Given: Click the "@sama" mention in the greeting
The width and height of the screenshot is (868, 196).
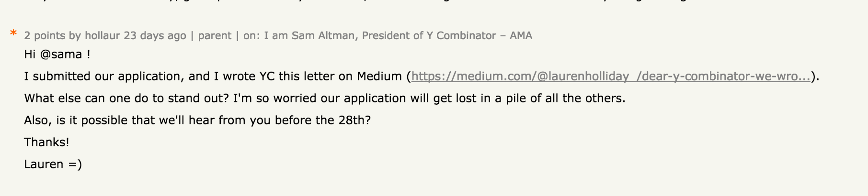Looking at the screenshot, I should tap(61, 54).
